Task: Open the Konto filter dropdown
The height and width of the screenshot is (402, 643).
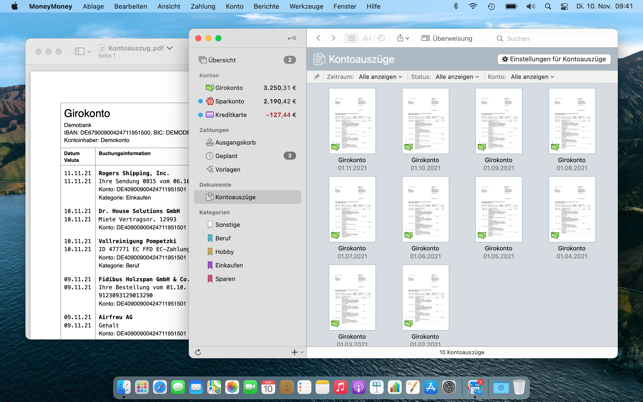Action: pyautogui.click(x=532, y=77)
